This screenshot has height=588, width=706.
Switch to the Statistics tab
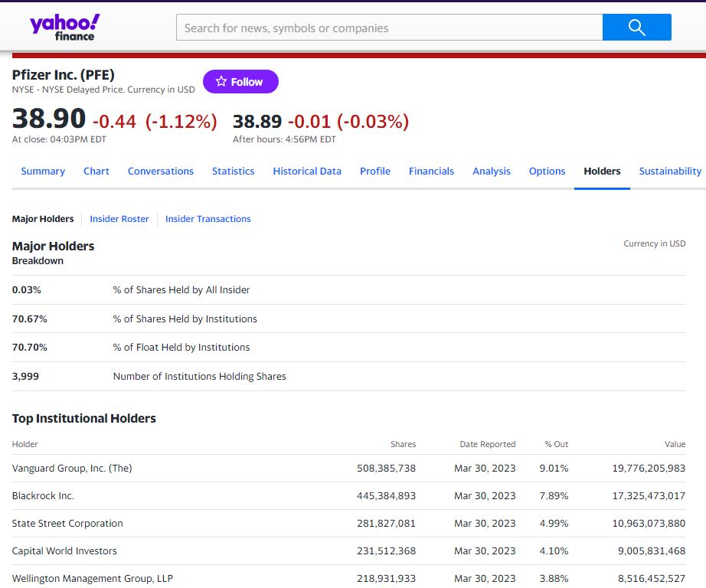pyautogui.click(x=234, y=171)
